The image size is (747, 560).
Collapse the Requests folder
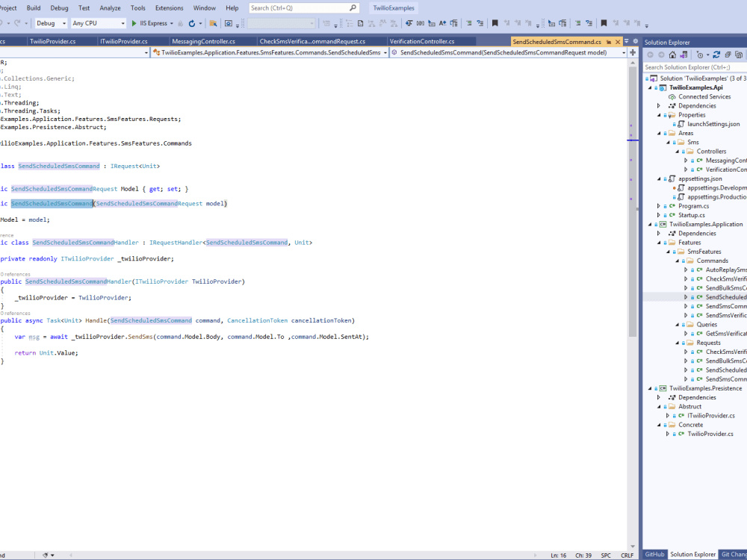(677, 343)
